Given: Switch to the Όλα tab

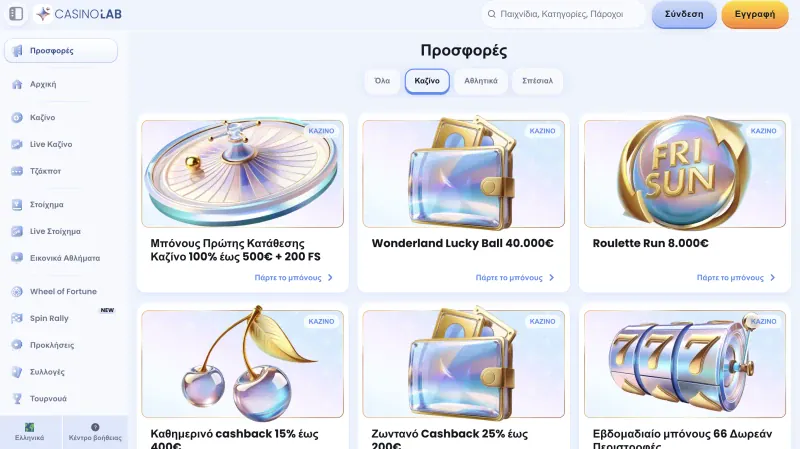Looking at the screenshot, I should [382, 81].
